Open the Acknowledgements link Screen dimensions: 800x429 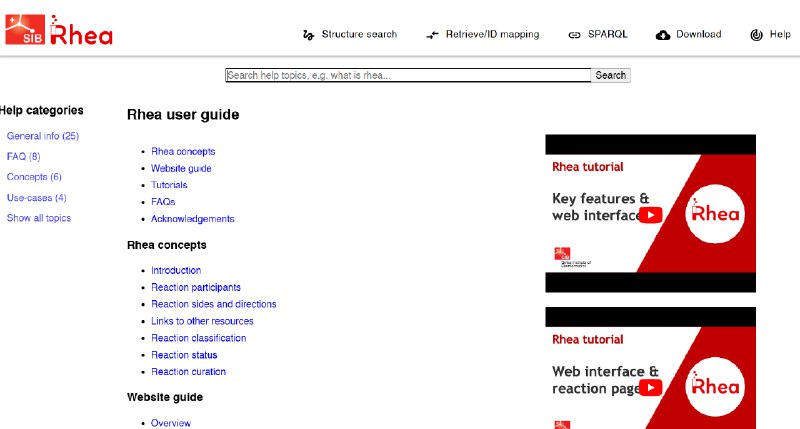coord(193,219)
